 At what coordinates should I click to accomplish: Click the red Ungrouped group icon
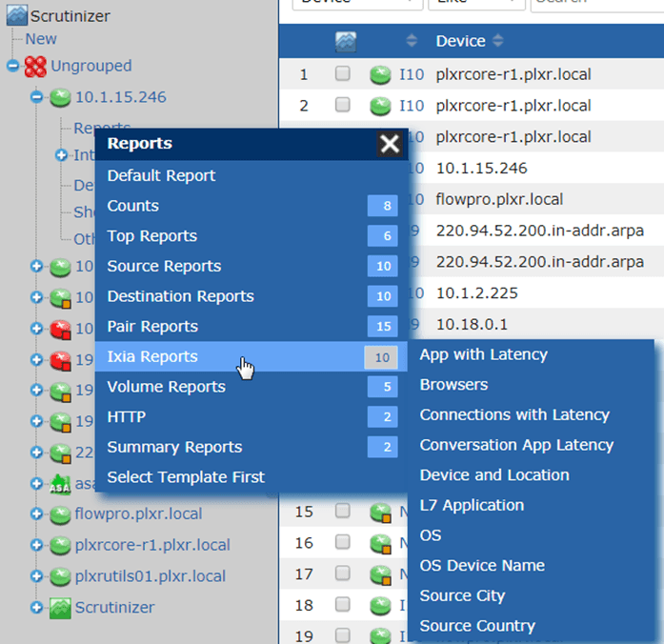(x=35, y=67)
